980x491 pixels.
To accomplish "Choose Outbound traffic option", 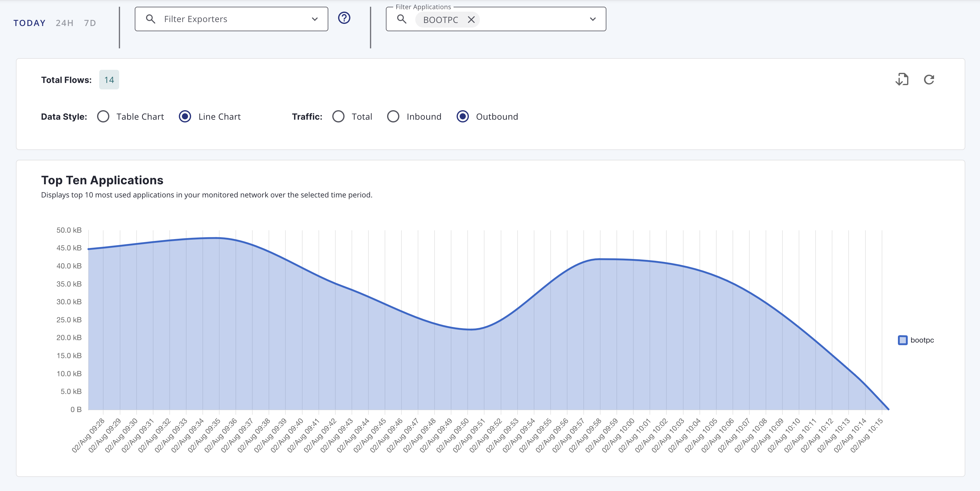I will coord(463,116).
